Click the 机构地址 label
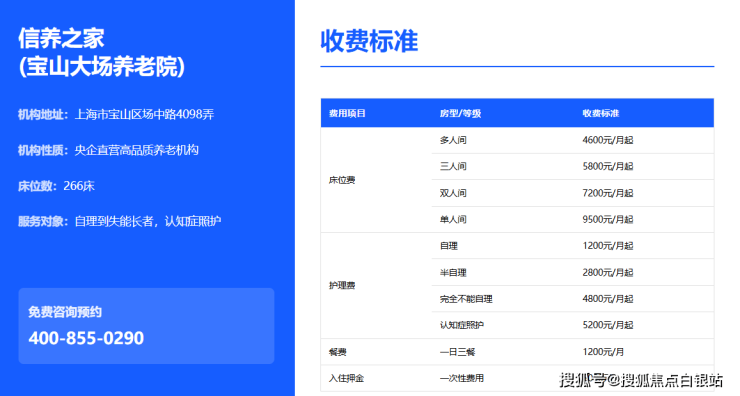The image size is (740, 396). click(43, 114)
